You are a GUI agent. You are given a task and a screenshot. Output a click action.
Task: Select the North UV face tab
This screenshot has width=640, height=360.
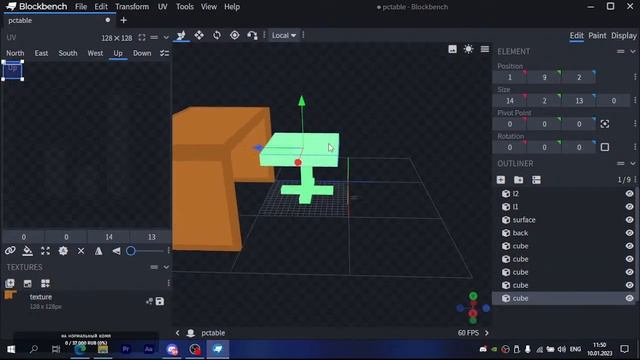point(15,53)
